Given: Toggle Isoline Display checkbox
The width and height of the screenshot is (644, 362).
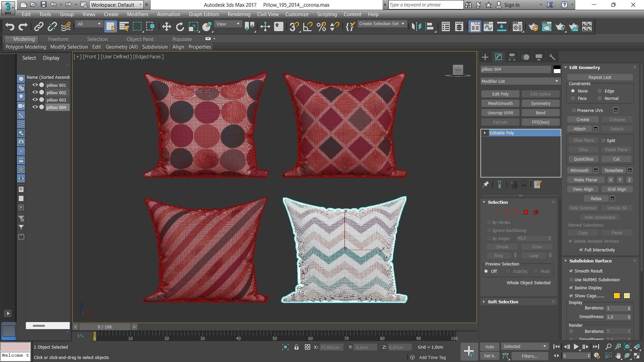Looking at the screenshot, I should point(571,288).
